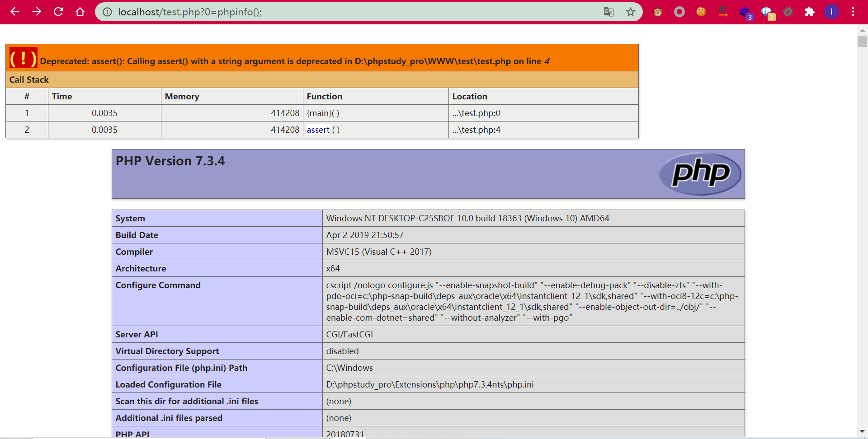Viewport: 868px width, 439px height.
Task: Go forward to the next page
Action: (x=37, y=12)
